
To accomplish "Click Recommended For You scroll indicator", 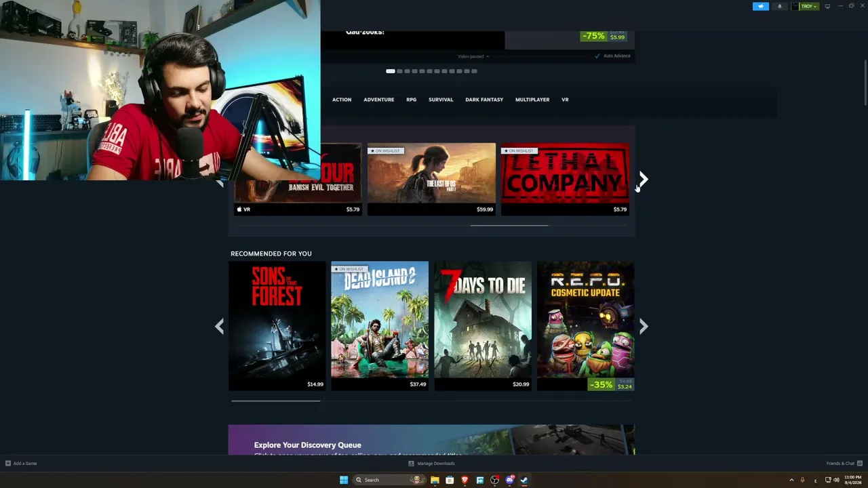I will 275,401.
